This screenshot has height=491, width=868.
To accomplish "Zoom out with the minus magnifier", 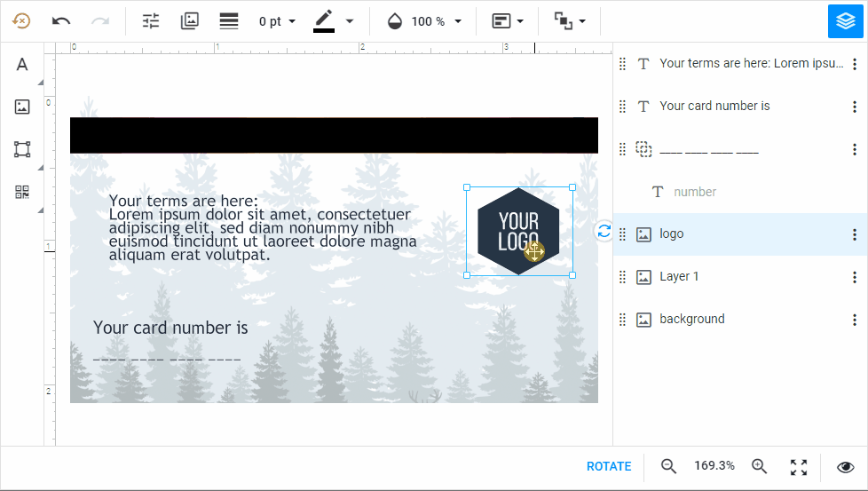I will click(x=669, y=466).
